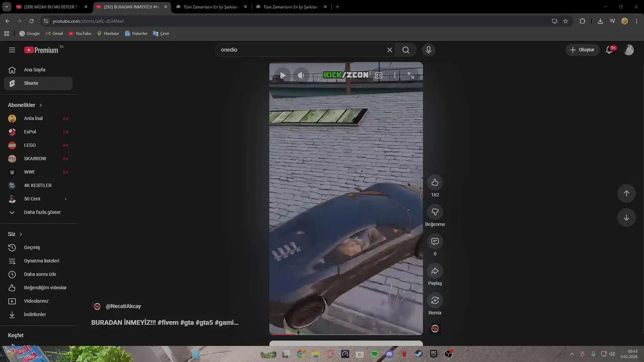Click the search magnifier button

pyautogui.click(x=406, y=50)
